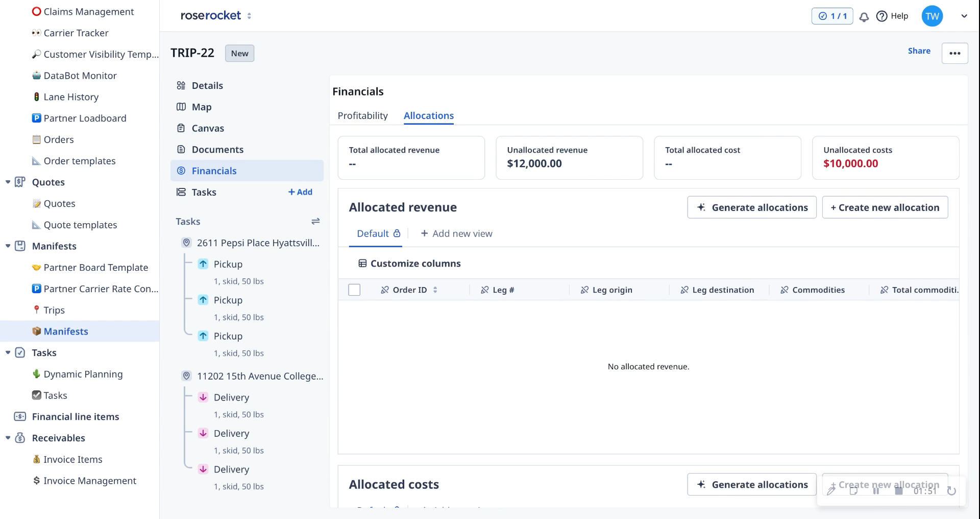This screenshot has height=519, width=980.
Task: Click the first Pickup up-arrow icon
Action: click(203, 264)
